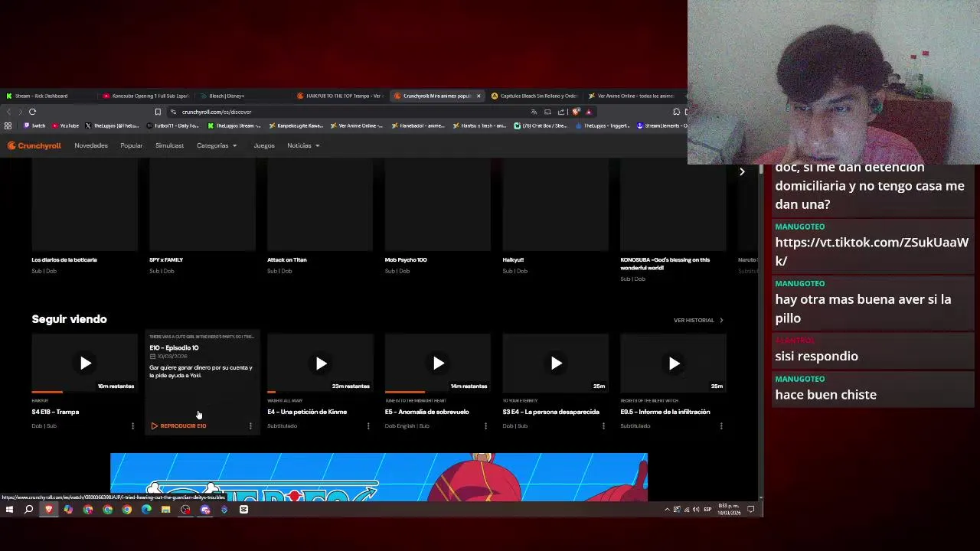This screenshot has width=980, height=551.
Task: Click the volume icon in system tray
Action: pyautogui.click(x=695, y=510)
